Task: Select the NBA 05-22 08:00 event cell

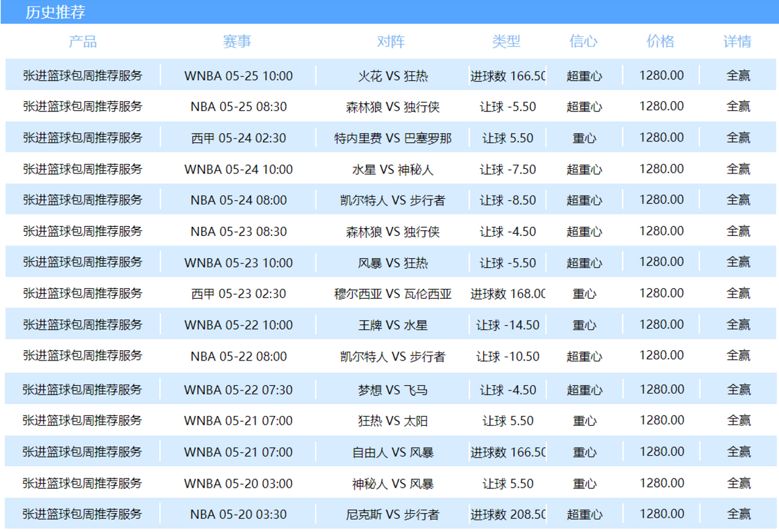Action: (239, 356)
